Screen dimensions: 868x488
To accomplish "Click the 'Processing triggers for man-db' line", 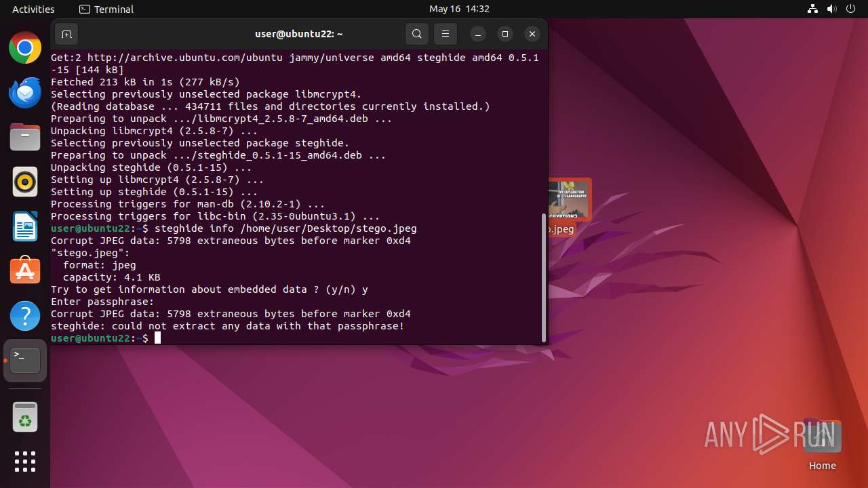I will coord(188,204).
